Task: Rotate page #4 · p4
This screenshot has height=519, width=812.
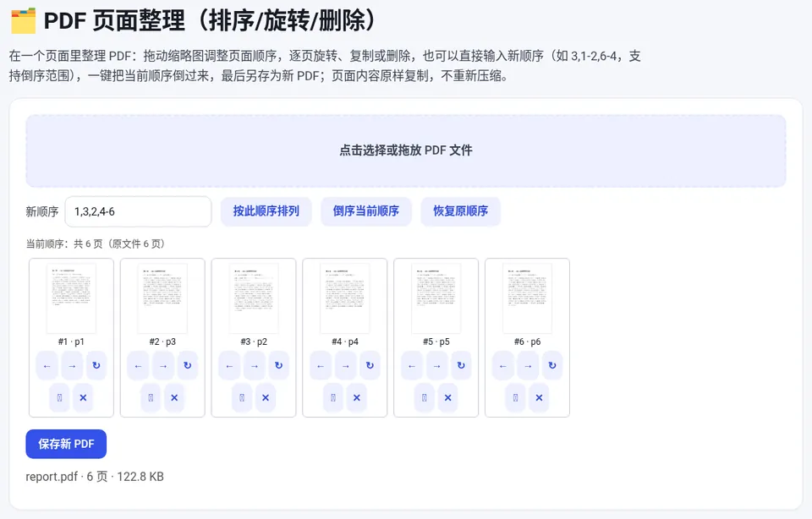Action: pyautogui.click(x=370, y=366)
